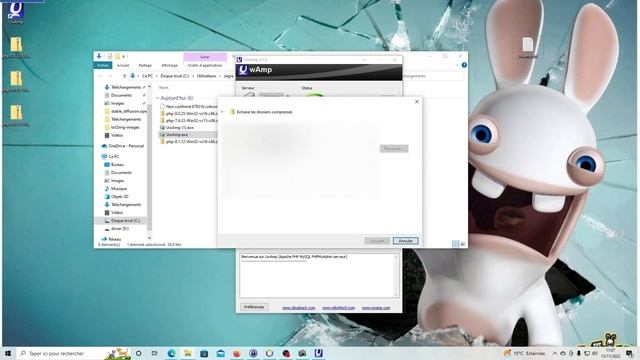Click Annuler in the extraction dialog
The height and width of the screenshot is (360, 640).
(x=405, y=241)
